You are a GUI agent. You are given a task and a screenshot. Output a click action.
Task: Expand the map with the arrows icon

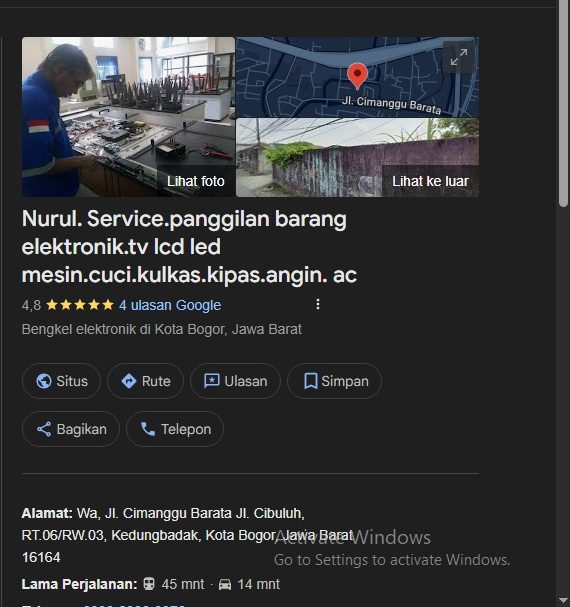(x=459, y=57)
